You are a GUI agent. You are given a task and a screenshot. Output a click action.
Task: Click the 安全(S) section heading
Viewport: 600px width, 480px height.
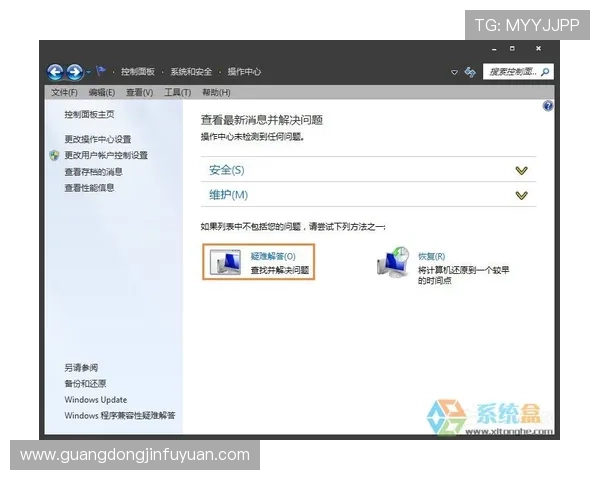tap(227, 170)
